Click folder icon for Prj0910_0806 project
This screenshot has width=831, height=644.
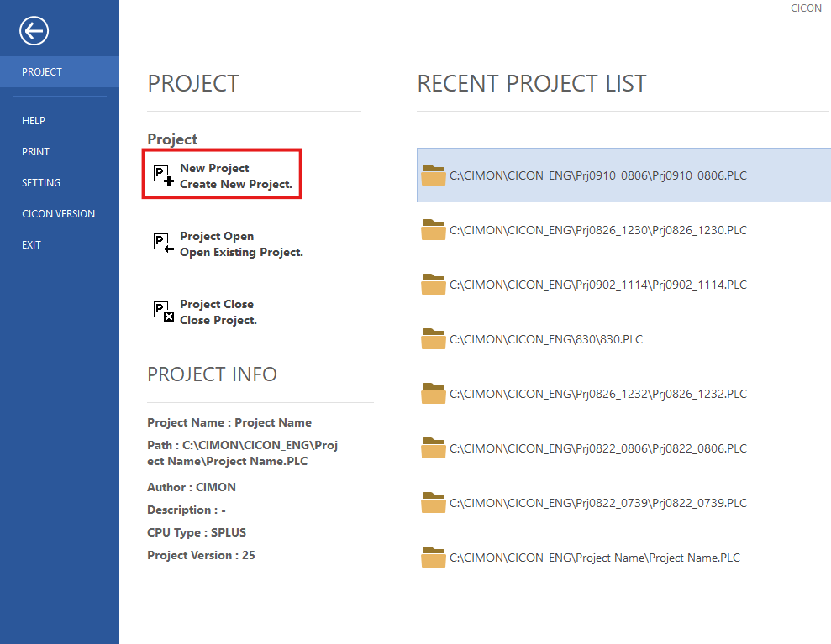click(x=434, y=175)
